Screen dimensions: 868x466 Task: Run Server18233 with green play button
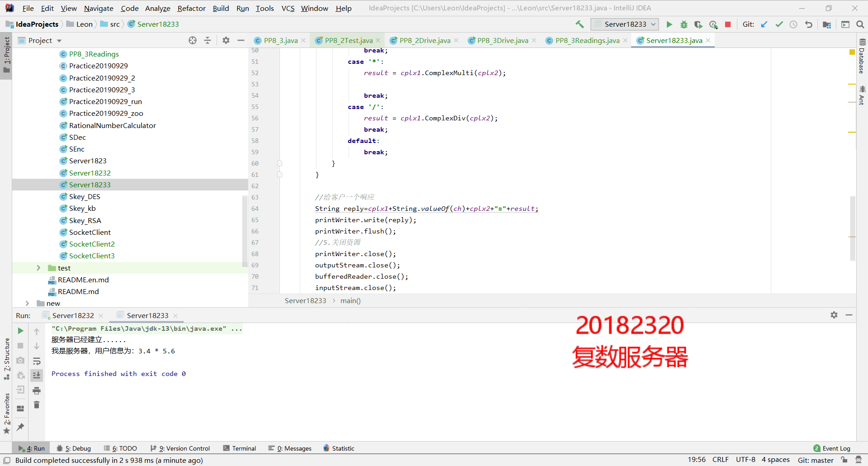[670, 24]
